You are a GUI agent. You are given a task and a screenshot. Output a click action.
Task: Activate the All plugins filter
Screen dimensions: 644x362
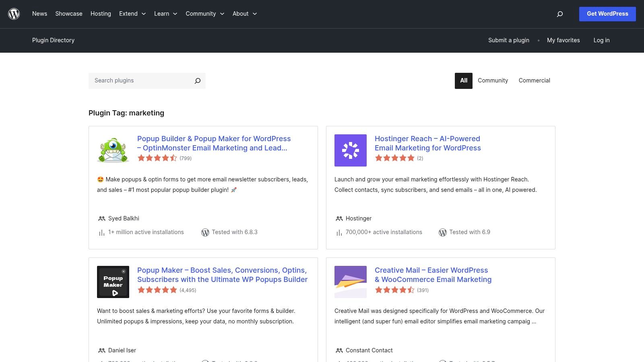[x=463, y=80]
